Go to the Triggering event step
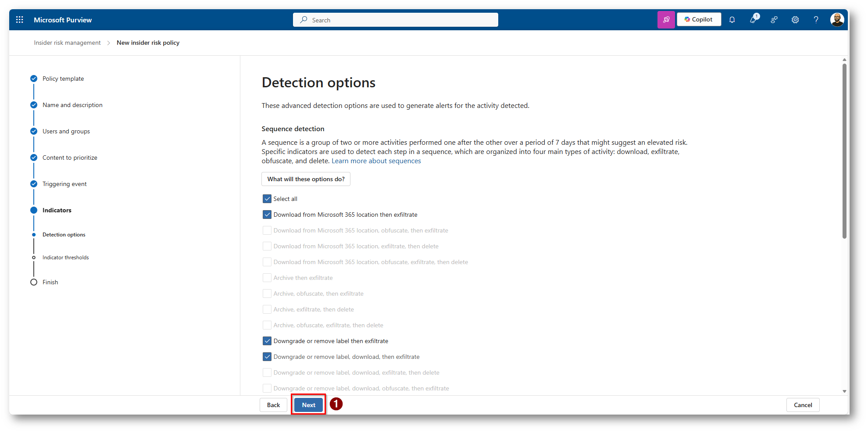 [64, 184]
